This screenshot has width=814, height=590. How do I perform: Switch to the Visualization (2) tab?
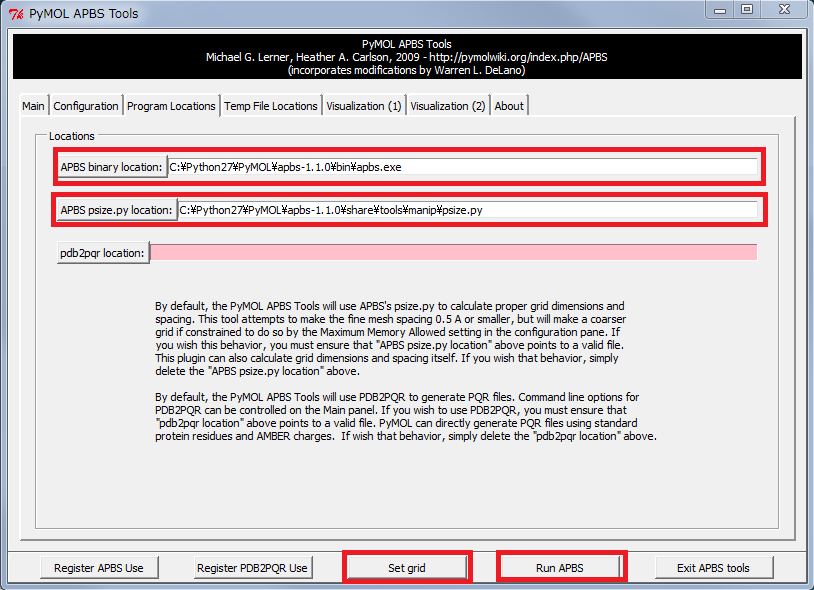pyautogui.click(x=447, y=106)
